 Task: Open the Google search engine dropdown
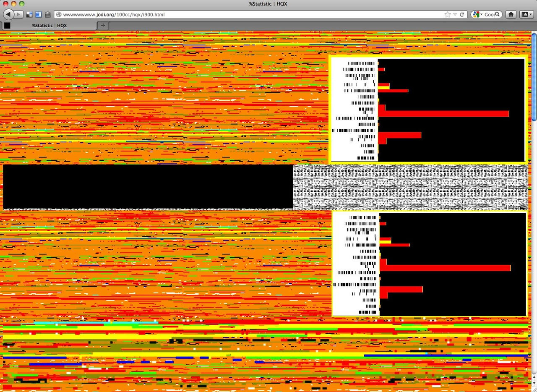click(x=477, y=14)
